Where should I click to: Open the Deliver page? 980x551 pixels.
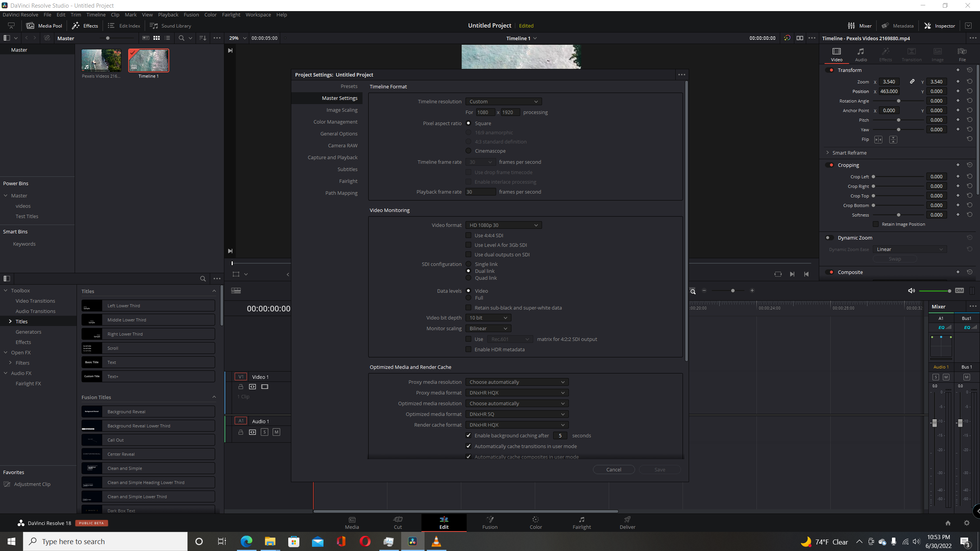click(627, 522)
